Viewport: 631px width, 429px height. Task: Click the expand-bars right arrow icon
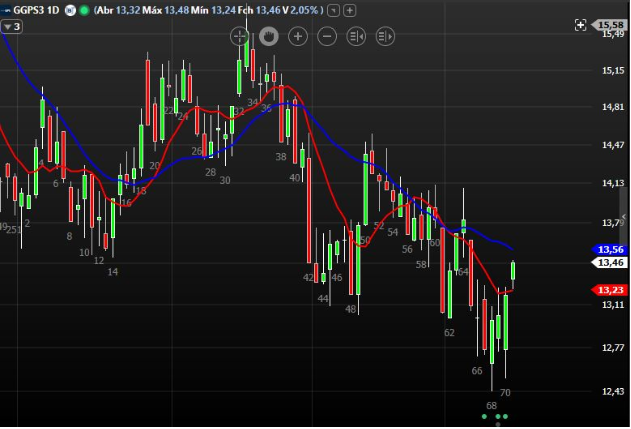tap(385, 37)
